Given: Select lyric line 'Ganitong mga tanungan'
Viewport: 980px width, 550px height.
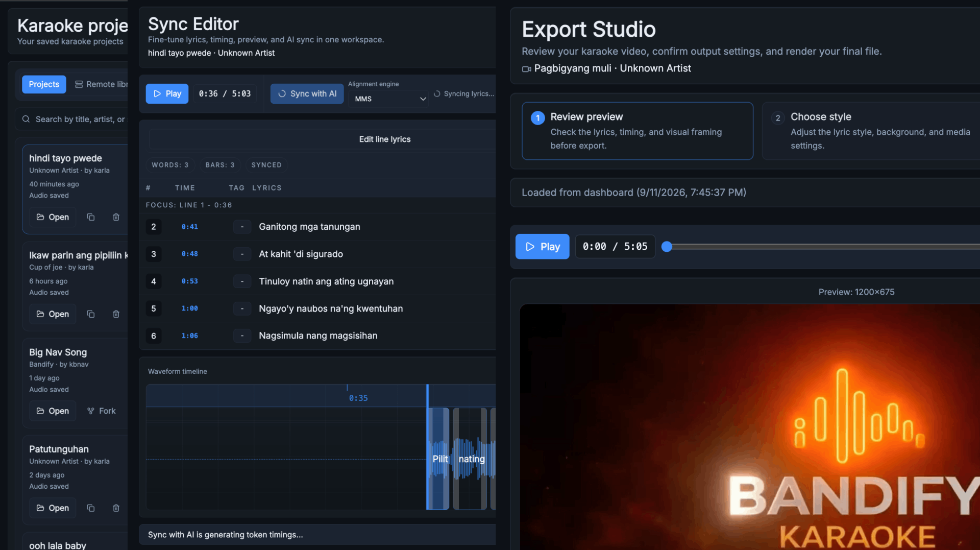Looking at the screenshot, I should [309, 227].
